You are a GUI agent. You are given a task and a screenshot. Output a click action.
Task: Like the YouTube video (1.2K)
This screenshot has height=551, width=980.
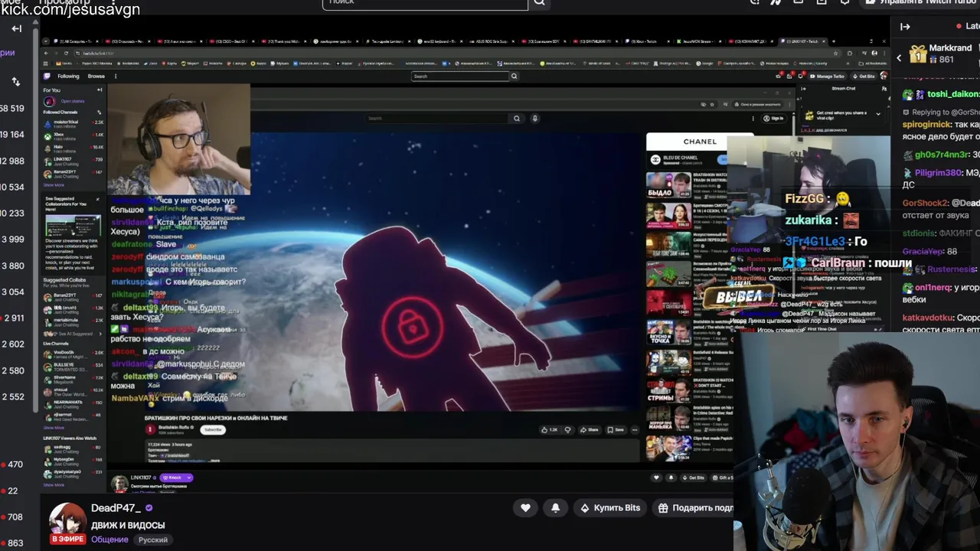(x=549, y=430)
